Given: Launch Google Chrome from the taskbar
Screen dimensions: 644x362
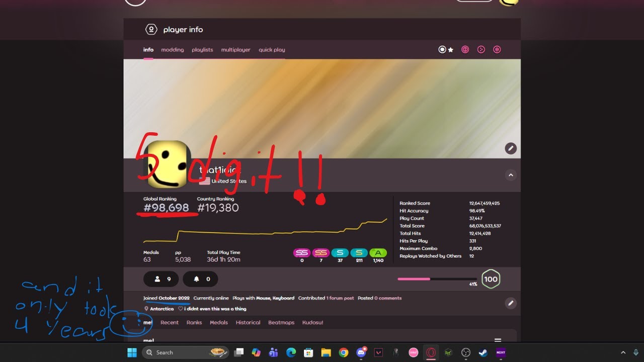Looking at the screenshot, I should click(343, 352).
